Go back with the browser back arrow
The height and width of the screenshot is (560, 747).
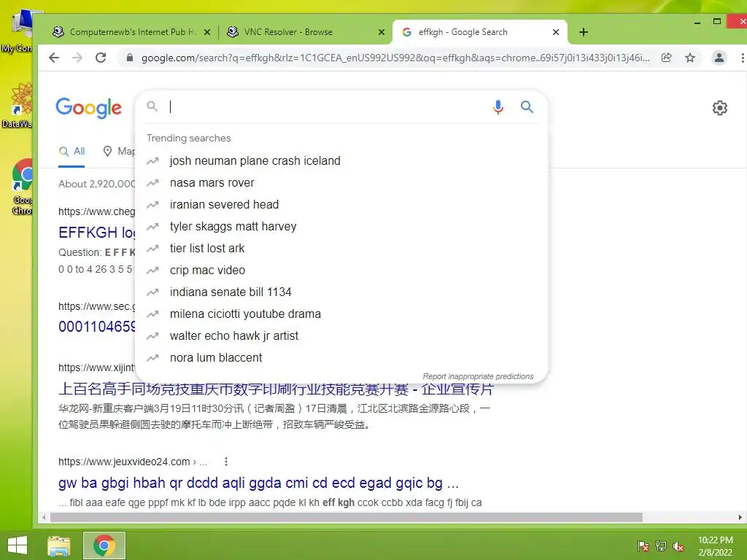click(x=54, y=58)
